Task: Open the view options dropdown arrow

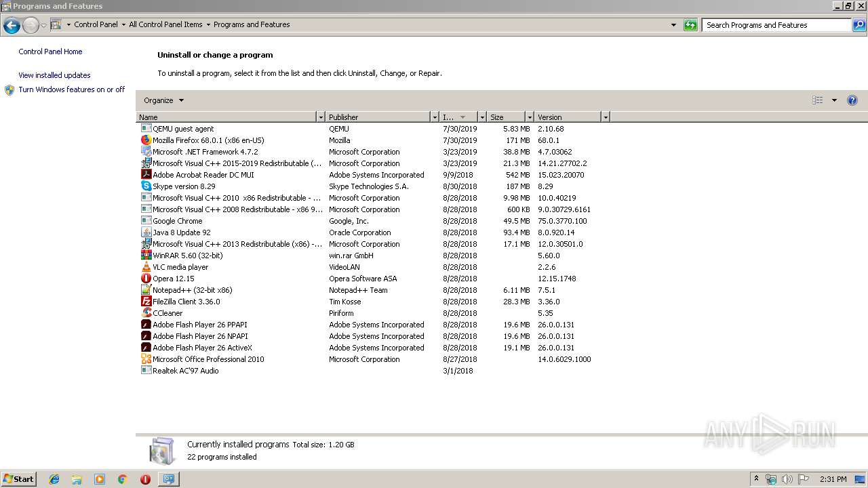Action: (x=834, y=100)
